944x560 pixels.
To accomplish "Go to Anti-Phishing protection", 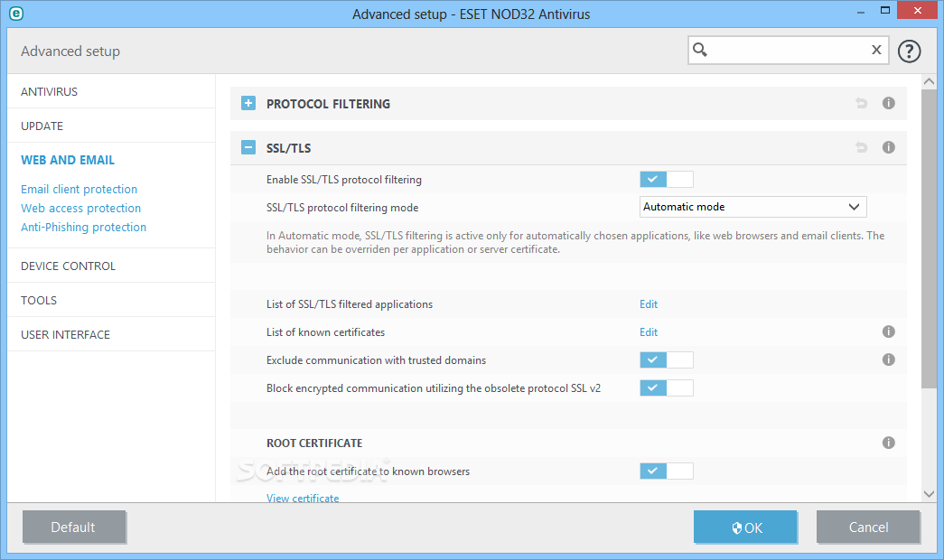I will pyautogui.click(x=83, y=227).
